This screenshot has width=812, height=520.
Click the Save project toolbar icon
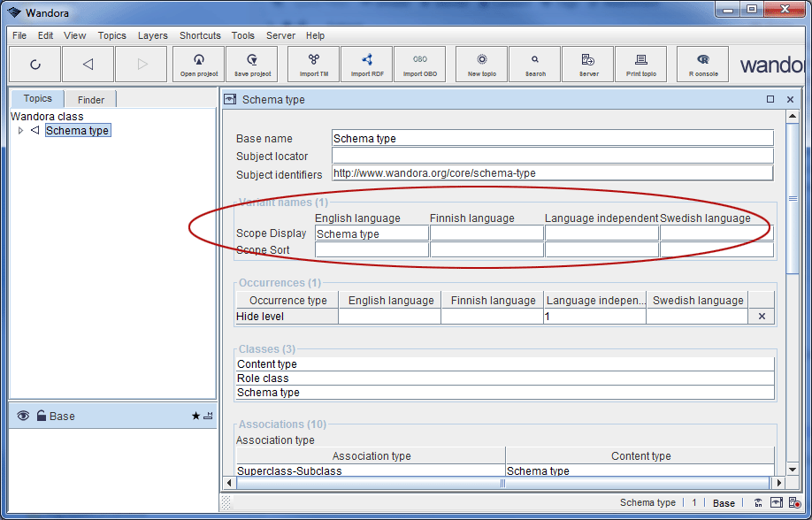252,65
